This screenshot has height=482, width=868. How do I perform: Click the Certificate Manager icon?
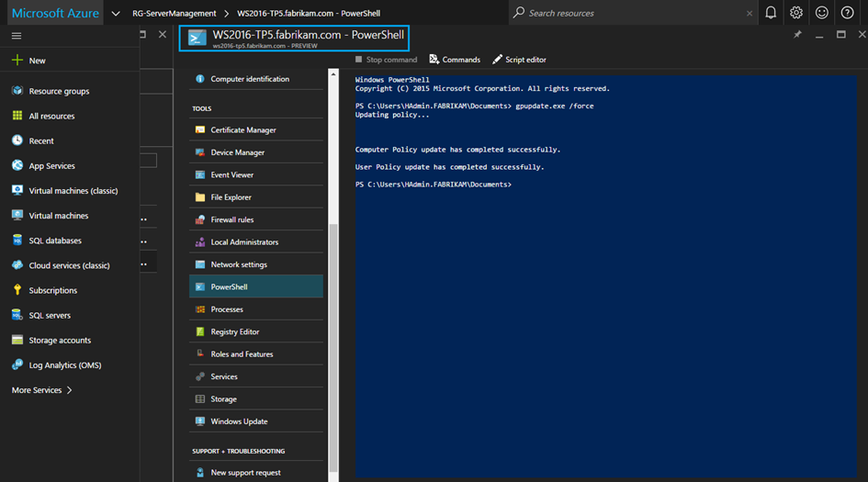coord(200,130)
